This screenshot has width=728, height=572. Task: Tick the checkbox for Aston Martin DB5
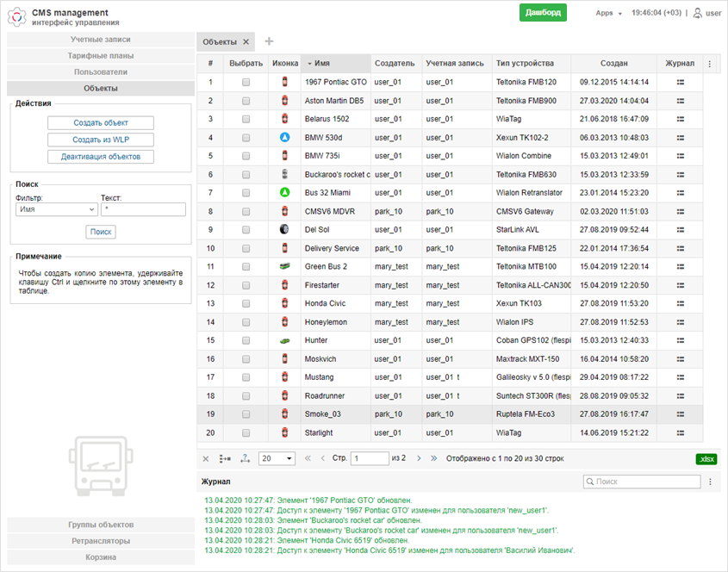(246, 101)
